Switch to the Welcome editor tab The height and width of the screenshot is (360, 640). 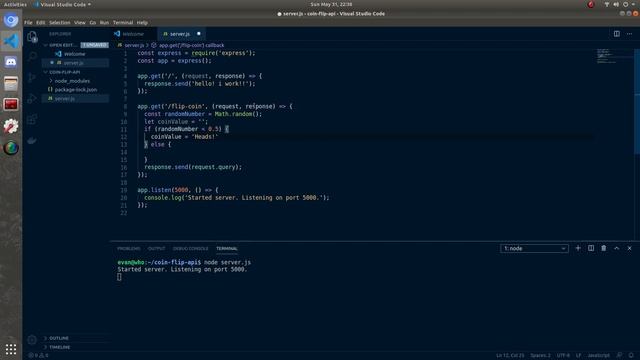[133, 34]
